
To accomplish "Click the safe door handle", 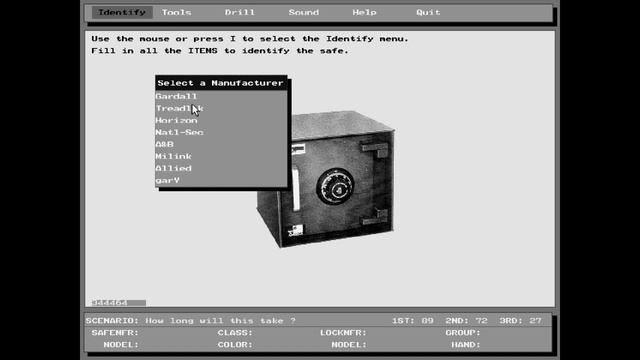I will (296, 190).
